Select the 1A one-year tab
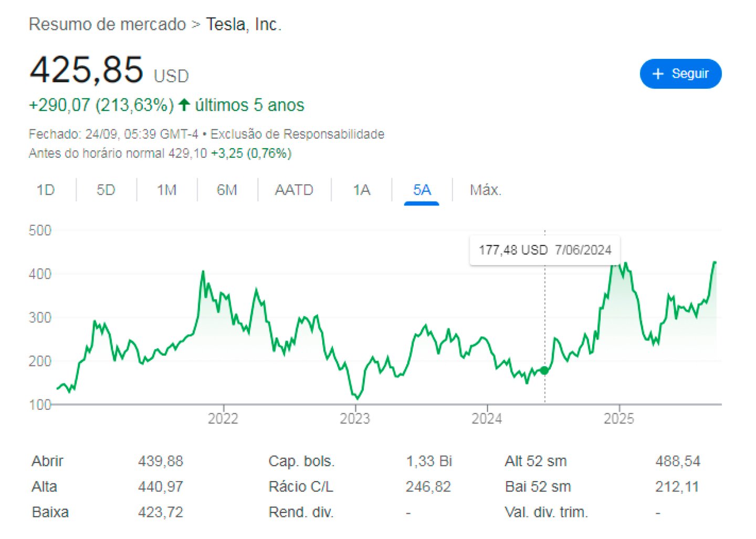Screen dimensions: 756x539 362,190
